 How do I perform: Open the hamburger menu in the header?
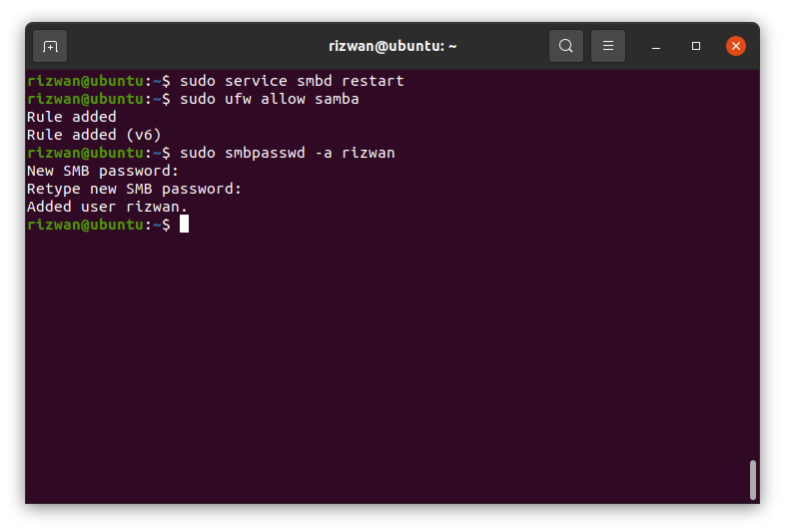[608, 46]
